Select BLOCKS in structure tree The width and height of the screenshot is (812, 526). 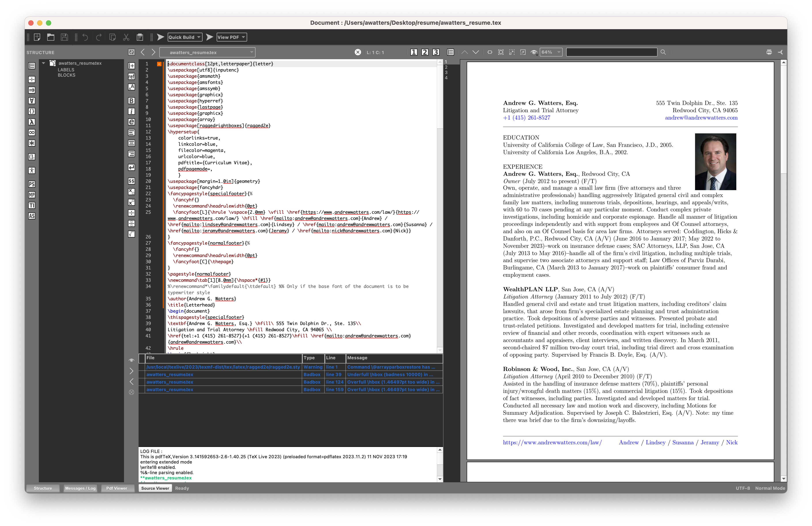67,75
